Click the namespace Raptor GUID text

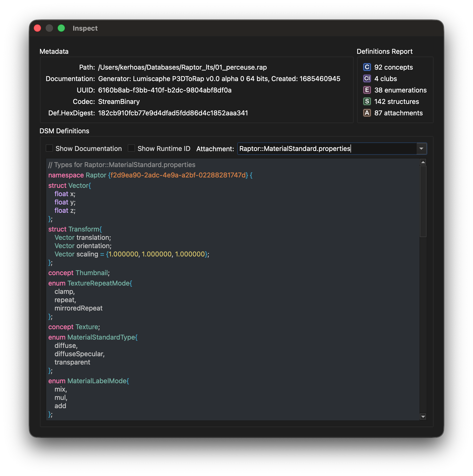[178, 175]
